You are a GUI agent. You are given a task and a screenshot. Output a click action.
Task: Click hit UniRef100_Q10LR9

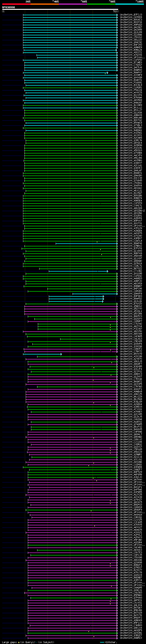[131, 32]
